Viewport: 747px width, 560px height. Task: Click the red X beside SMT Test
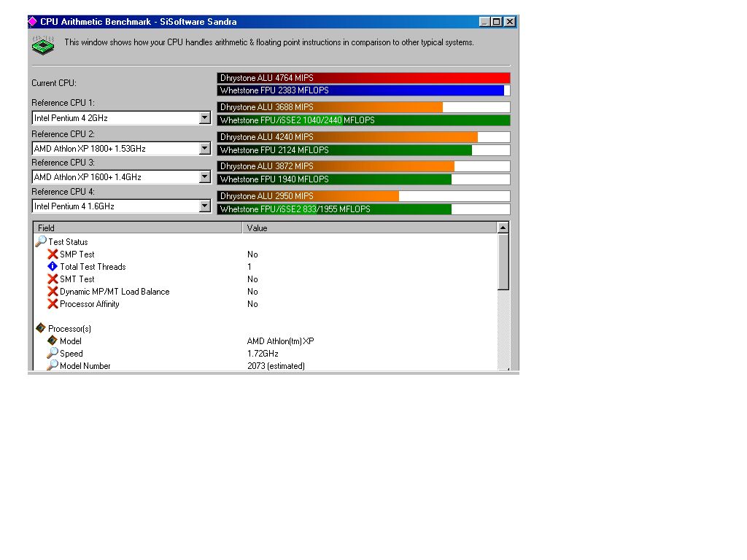point(53,279)
